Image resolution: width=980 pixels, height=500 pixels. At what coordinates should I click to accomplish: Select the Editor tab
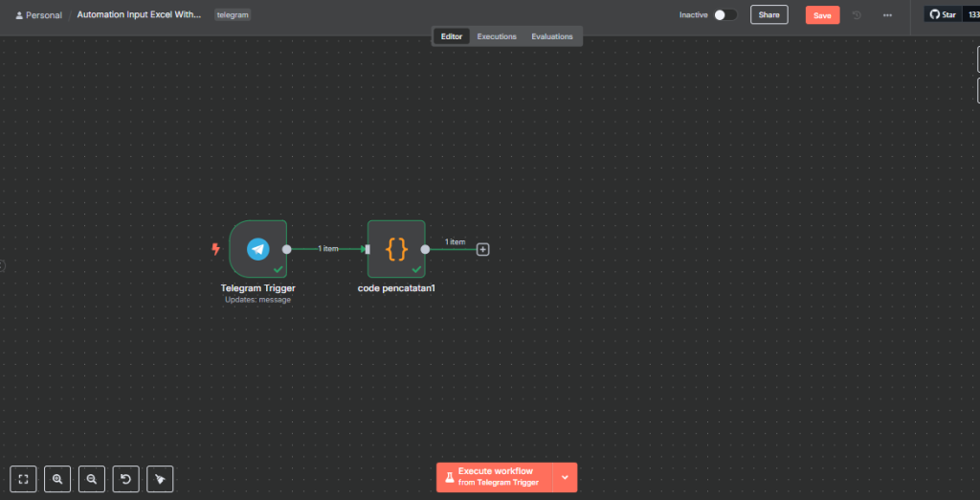(452, 36)
